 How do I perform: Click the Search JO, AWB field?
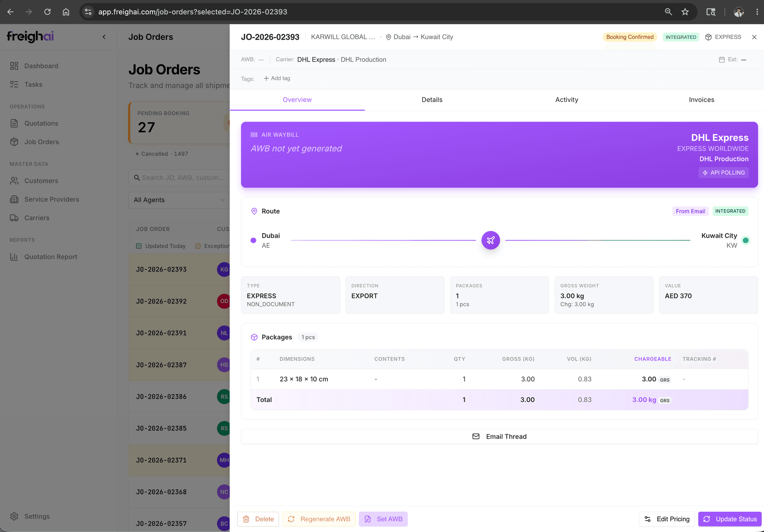click(x=179, y=178)
